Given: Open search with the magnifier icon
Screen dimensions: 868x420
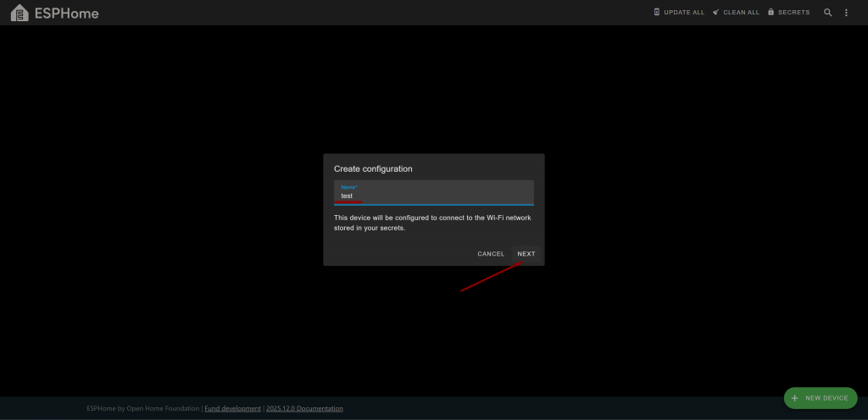Looking at the screenshot, I should click(828, 13).
